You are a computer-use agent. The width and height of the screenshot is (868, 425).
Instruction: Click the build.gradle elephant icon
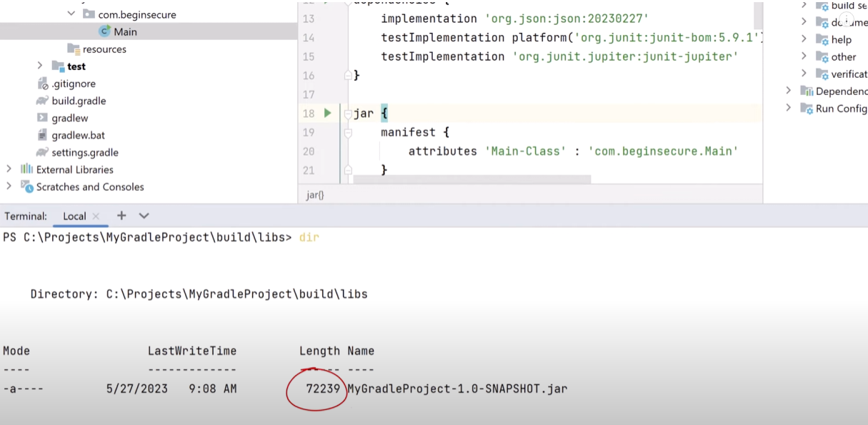coord(42,101)
